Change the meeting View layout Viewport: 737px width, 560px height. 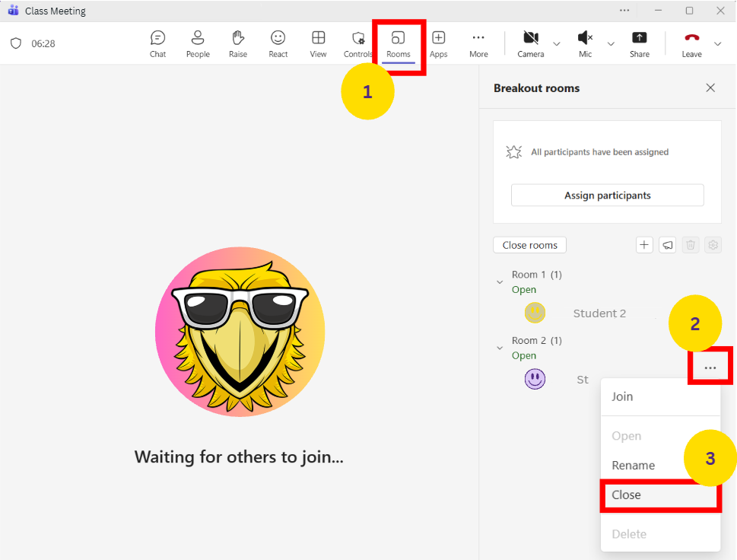coord(318,43)
